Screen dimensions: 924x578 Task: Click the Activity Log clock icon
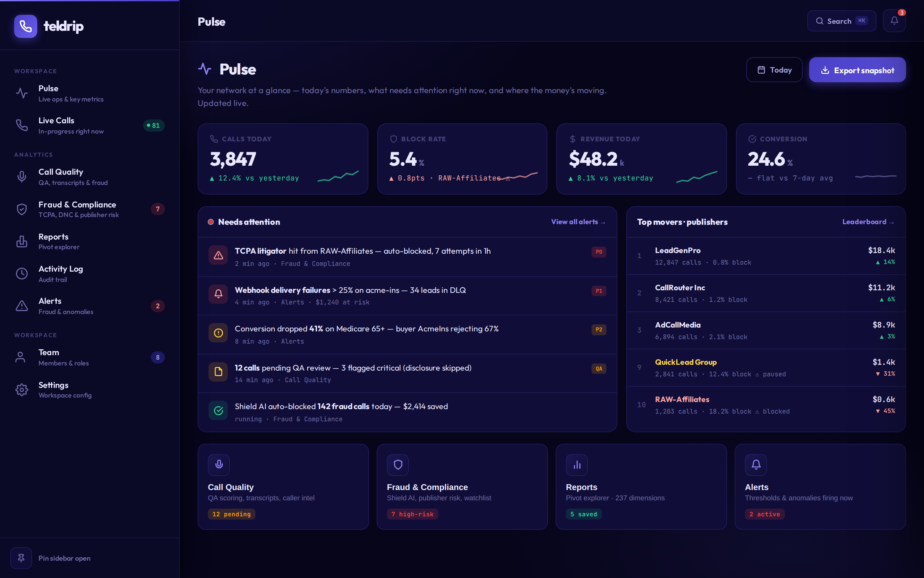pyautogui.click(x=22, y=274)
